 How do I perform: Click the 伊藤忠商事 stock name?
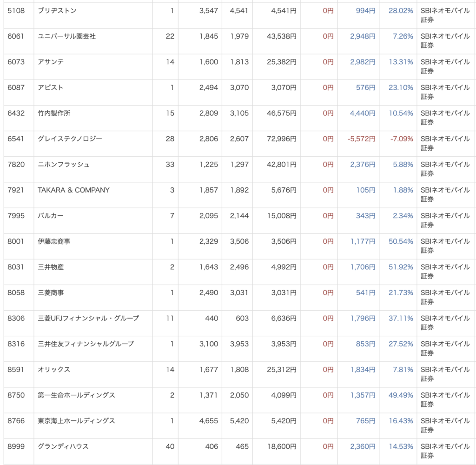(54, 241)
